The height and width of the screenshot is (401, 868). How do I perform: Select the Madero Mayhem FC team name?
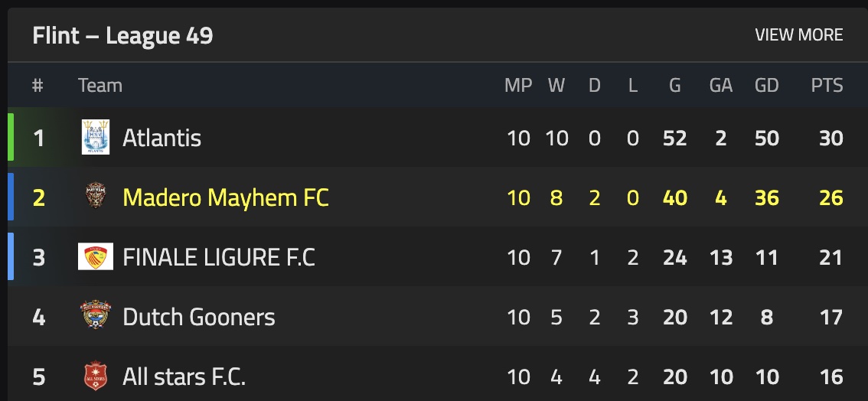pyautogui.click(x=225, y=197)
